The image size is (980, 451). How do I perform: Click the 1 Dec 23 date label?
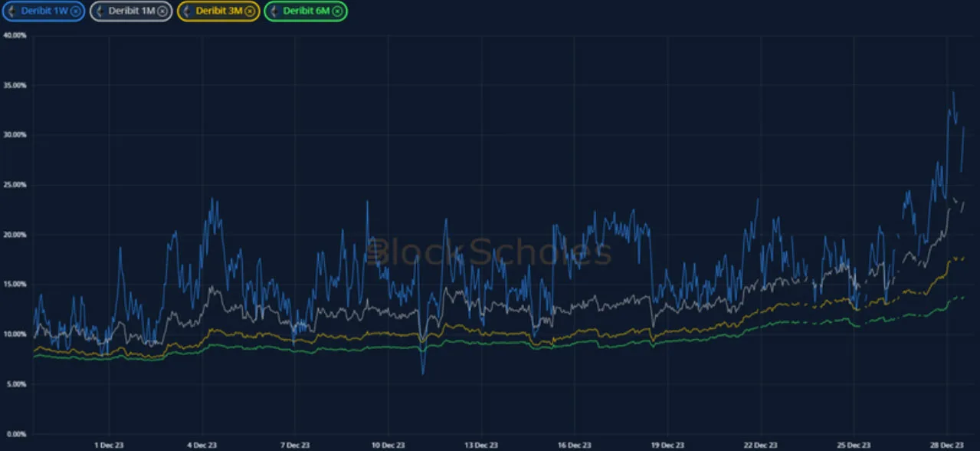point(109,445)
